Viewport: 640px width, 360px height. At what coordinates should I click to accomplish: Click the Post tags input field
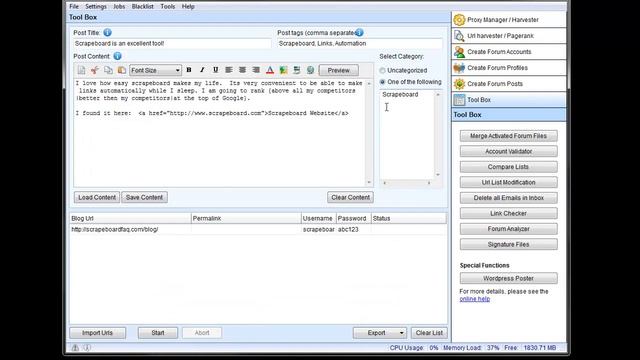point(360,44)
